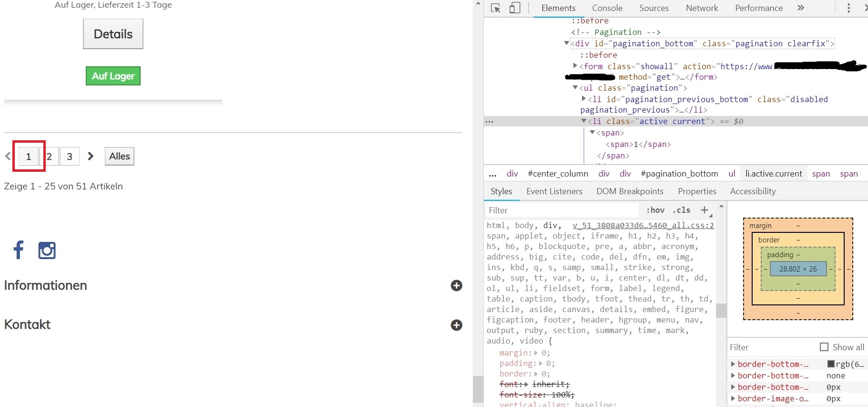This screenshot has height=407, width=868.
Task: Expand the padding shorthand property
Action: tap(541, 363)
